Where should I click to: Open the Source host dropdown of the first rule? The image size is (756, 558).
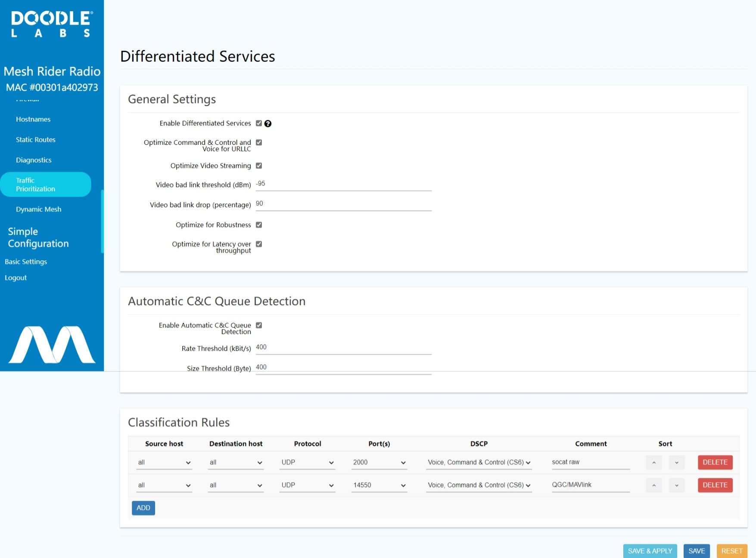click(164, 462)
